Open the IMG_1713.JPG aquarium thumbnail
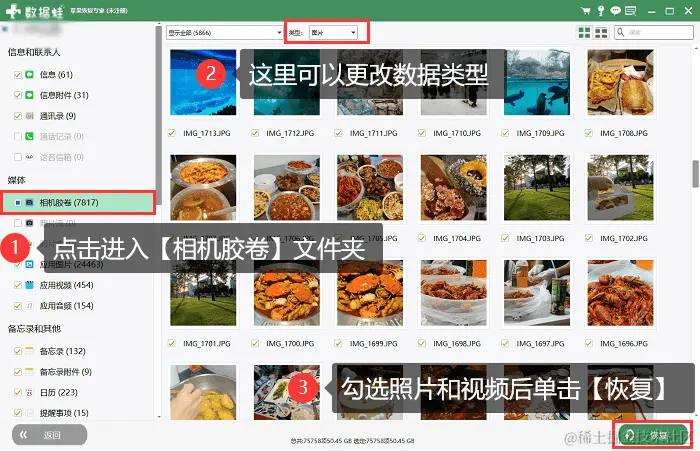 point(203,82)
